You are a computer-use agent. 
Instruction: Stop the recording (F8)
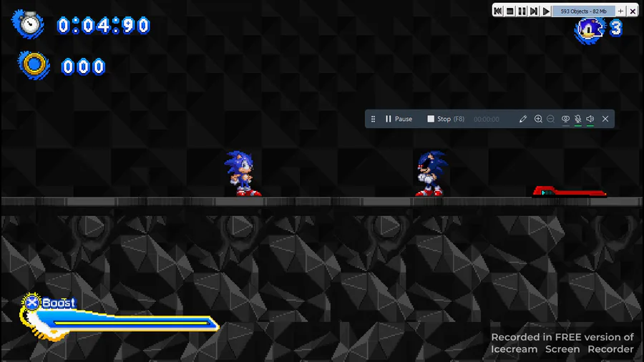(x=446, y=119)
